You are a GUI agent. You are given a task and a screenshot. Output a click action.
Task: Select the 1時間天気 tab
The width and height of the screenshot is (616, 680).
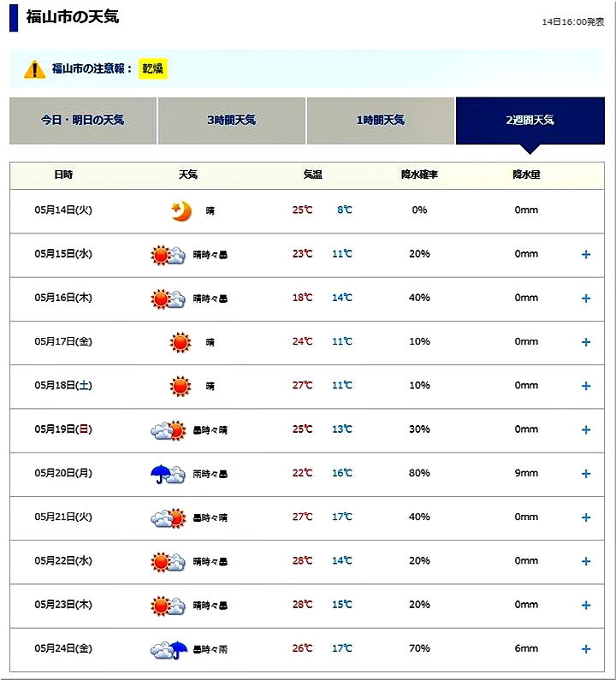click(381, 121)
